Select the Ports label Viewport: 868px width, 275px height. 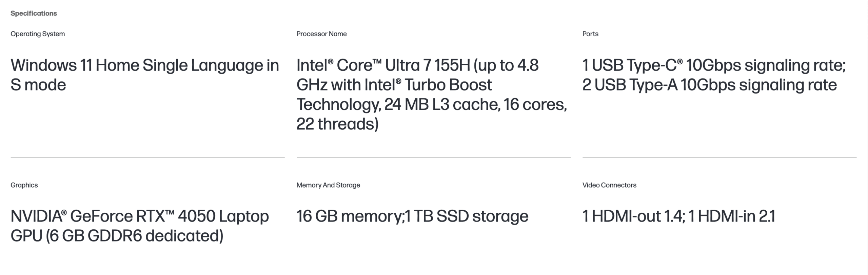(590, 34)
